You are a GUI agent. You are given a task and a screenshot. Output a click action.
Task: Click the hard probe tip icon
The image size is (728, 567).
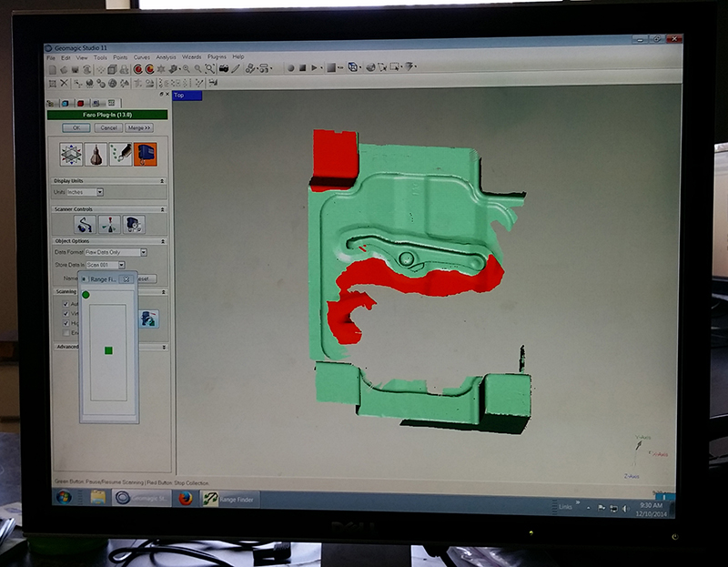(96, 155)
